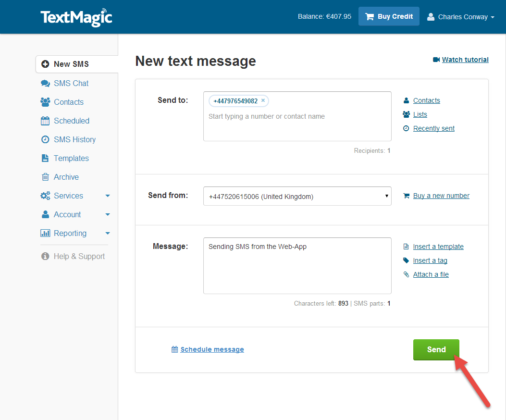506x420 pixels.
Task: Click the Balance €407.95 text
Action: click(324, 16)
